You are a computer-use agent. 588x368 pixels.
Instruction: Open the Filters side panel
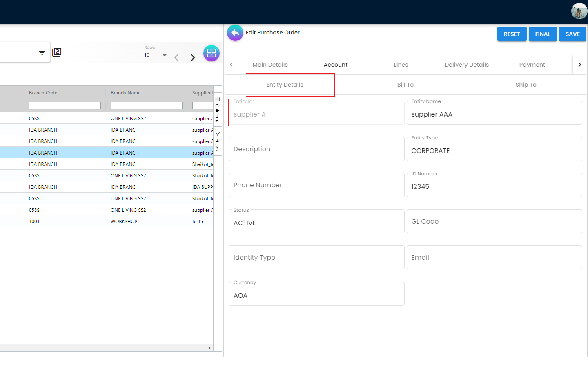[x=218, y=141]
